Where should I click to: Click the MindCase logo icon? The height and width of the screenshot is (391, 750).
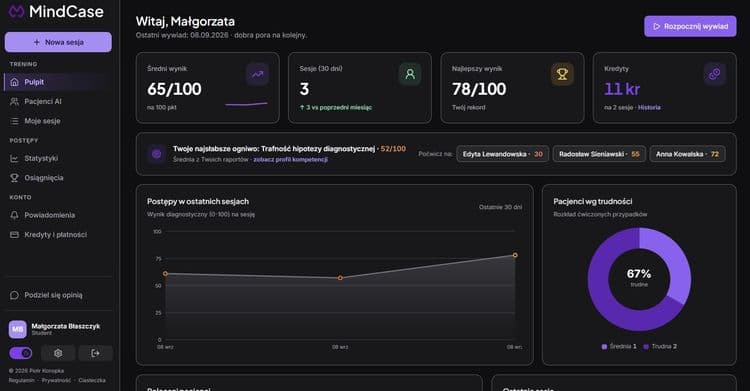(16, 11)
